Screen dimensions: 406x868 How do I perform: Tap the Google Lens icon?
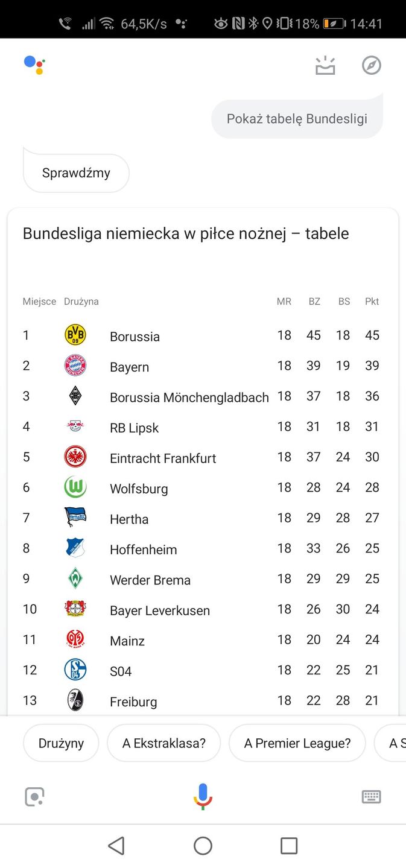tap(34, 797)
